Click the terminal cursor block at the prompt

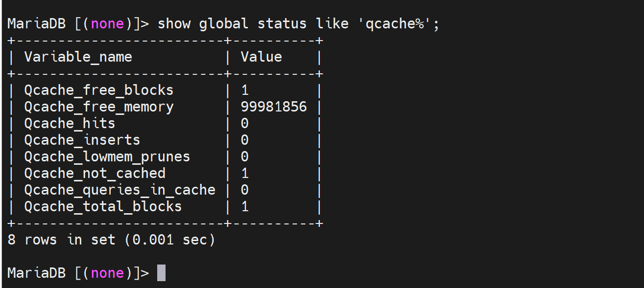coord(161,273)
